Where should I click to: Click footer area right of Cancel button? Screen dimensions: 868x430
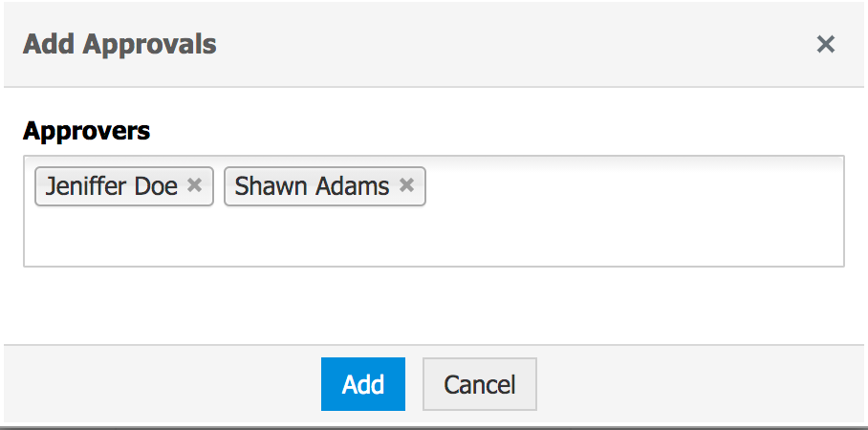(698, 384)
